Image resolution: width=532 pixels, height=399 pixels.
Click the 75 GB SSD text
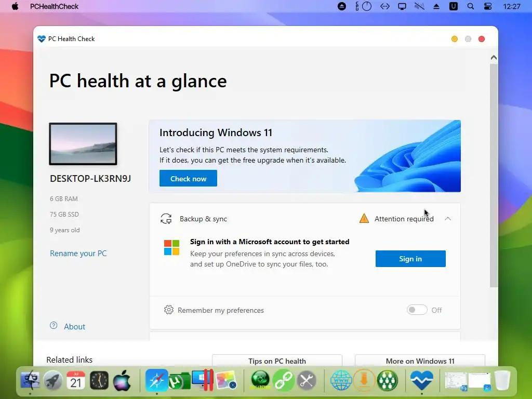tap(64, 215)
